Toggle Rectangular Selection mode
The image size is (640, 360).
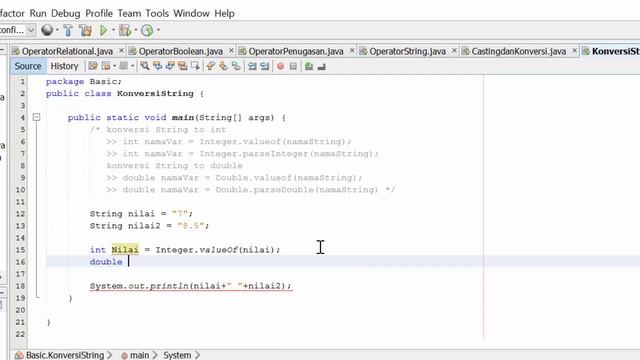[x=195, y=66]
